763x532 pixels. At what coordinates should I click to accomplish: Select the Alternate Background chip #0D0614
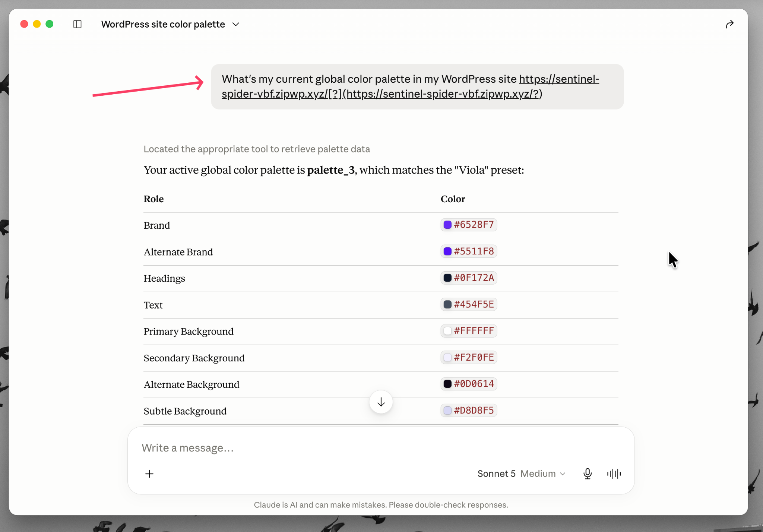click(x=469, y=384)
